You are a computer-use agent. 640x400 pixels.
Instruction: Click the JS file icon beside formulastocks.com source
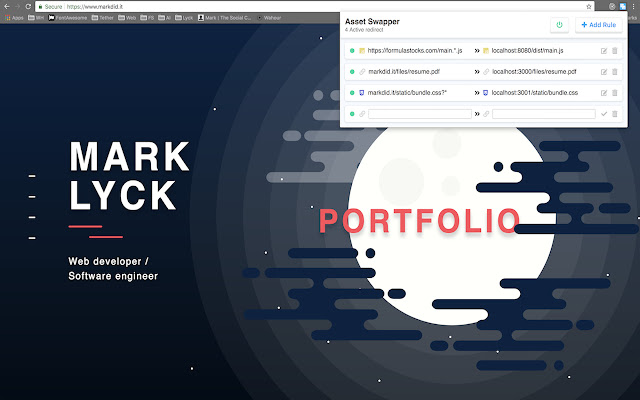[362, 51]
